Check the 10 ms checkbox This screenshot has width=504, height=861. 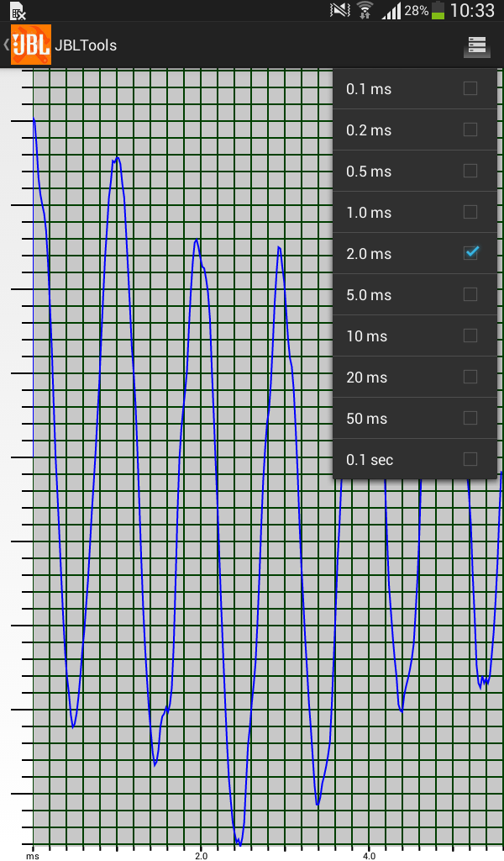coord(470,335)
